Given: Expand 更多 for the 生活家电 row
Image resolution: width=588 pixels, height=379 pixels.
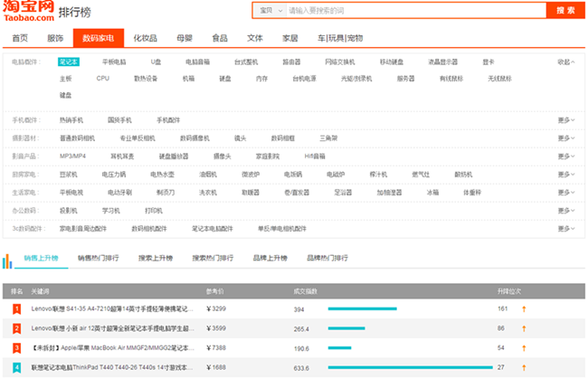Looking at the screenshot, I should tap(566, 193).
